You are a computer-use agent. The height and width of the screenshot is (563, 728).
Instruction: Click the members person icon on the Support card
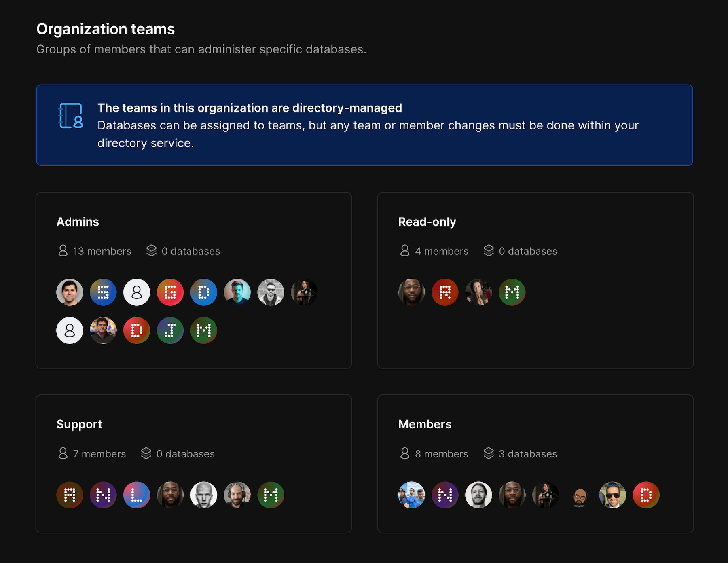(63, 453)
